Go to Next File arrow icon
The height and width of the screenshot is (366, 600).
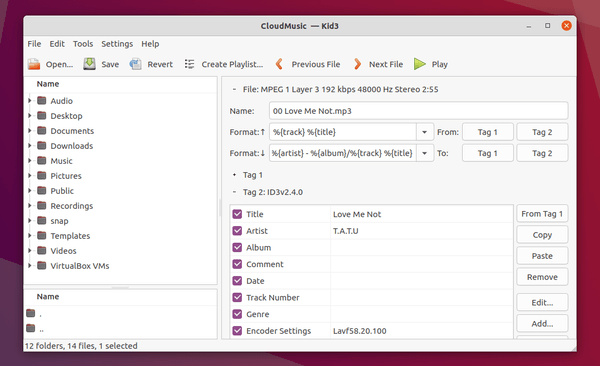pos(357,64)
